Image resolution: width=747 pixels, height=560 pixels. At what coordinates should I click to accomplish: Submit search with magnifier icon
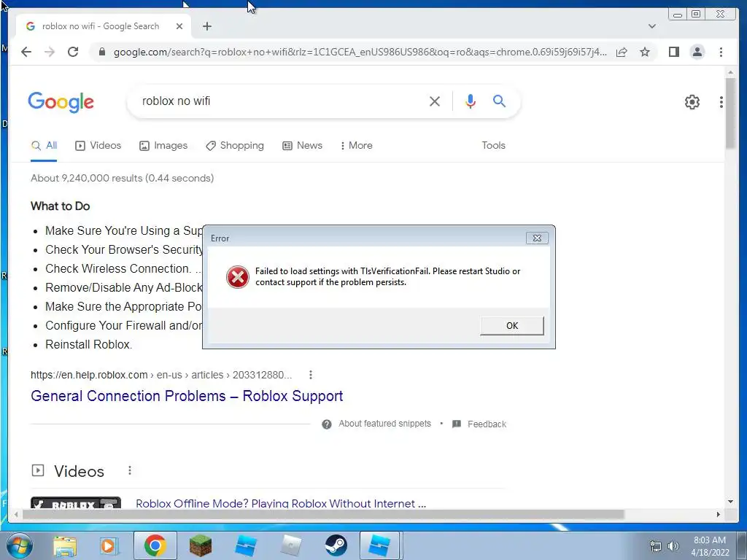(499, 101)
